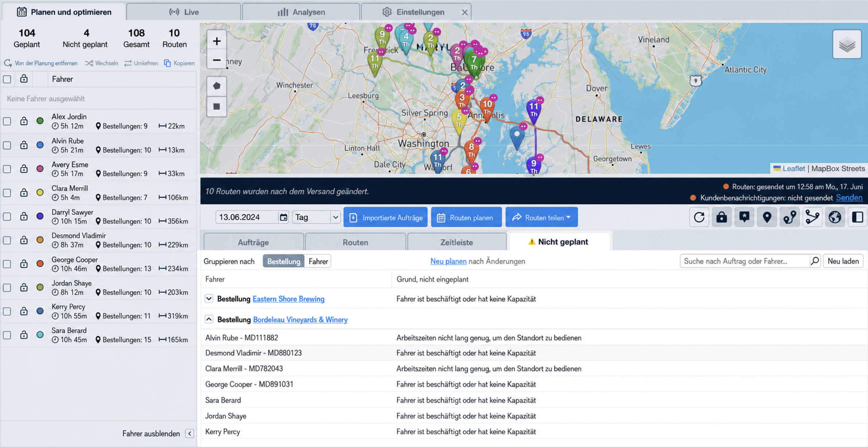Viewport: 868px width, 447px height.
Task: Toggle the side panel layout icon
Action: (x=857, y=217)
